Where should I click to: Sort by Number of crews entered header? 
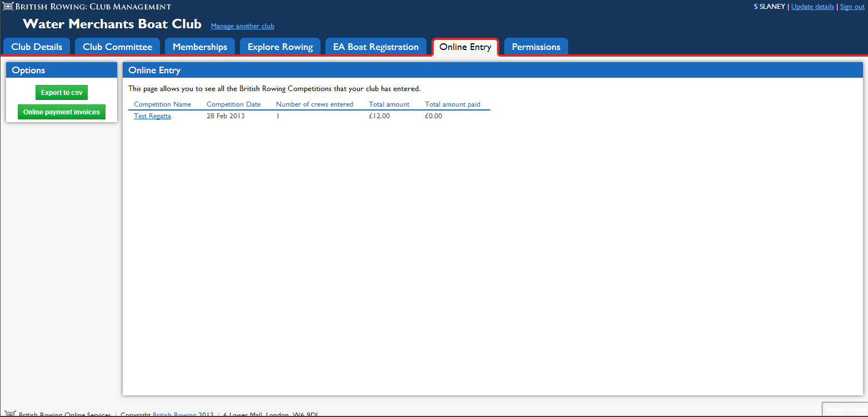coord(315,104)
